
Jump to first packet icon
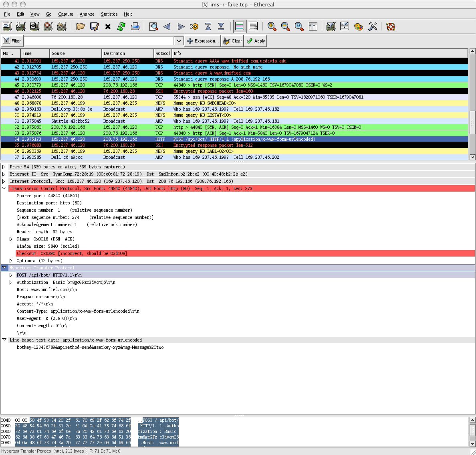208,27
